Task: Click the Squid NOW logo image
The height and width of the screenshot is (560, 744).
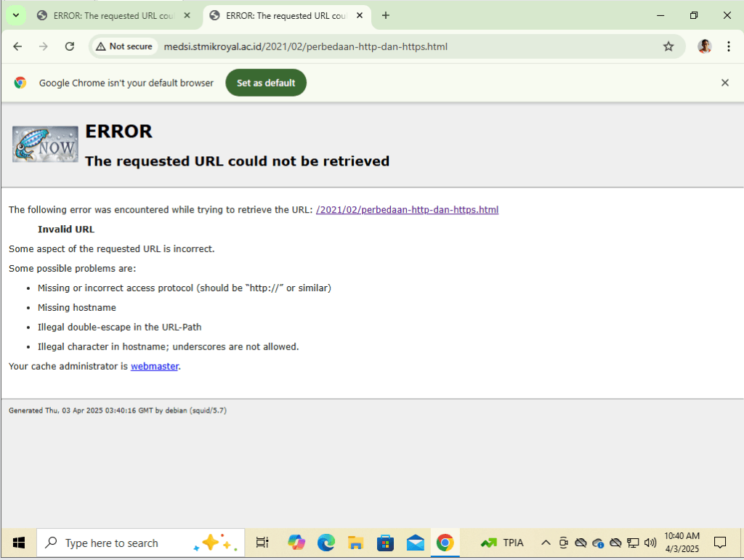Action: coord(45,144)
